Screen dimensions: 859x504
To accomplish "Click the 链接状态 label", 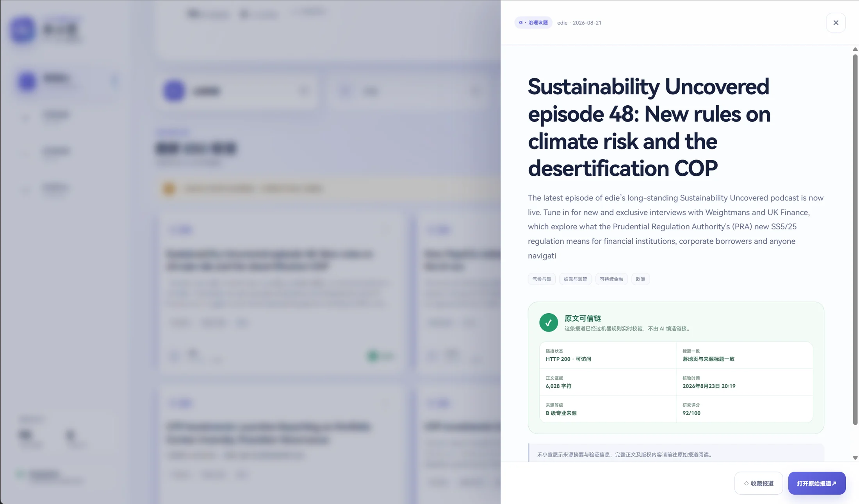I will click(554, 351).
